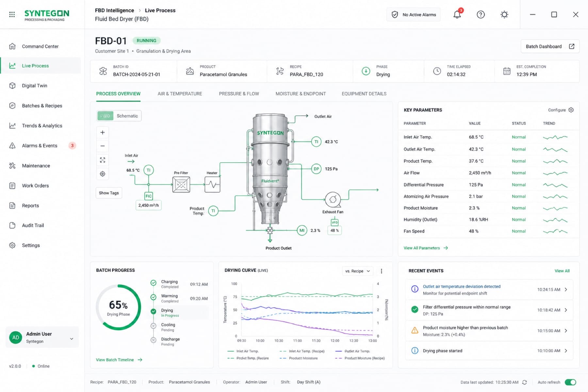Viewport: 588px width, 392px height.
Task: Open the vs. Recipe dropdown
Action: tap(357, 271)
